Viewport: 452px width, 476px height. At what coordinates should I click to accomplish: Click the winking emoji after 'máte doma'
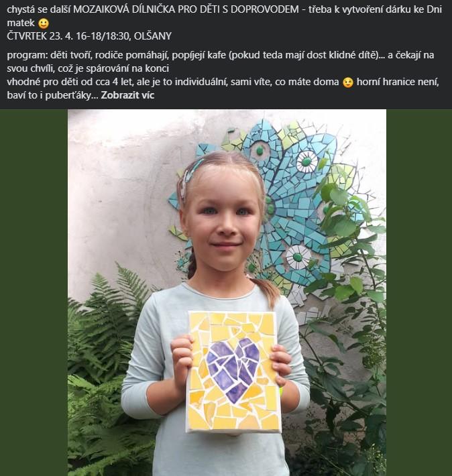348,82
